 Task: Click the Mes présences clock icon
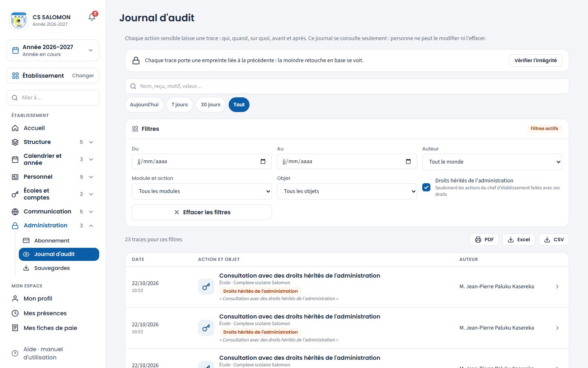tap(15, 313)
